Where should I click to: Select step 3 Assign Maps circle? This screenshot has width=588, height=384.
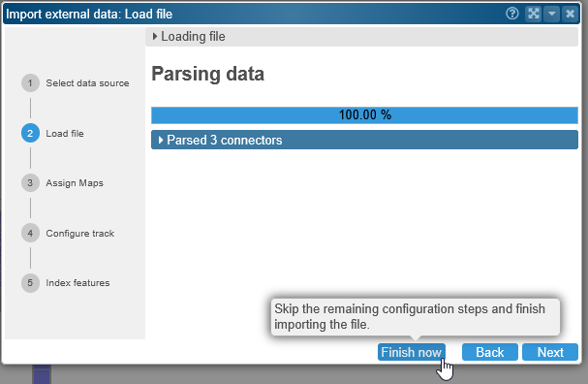click(x=30, y=183)
